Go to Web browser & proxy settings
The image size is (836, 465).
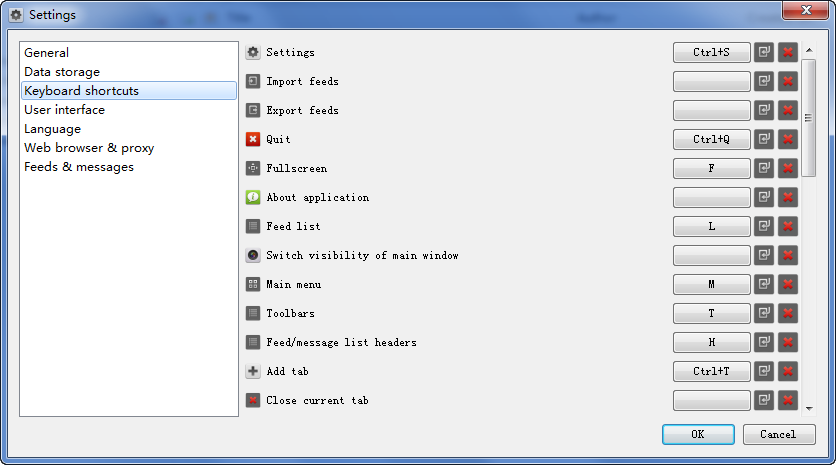tap(89, 148)
